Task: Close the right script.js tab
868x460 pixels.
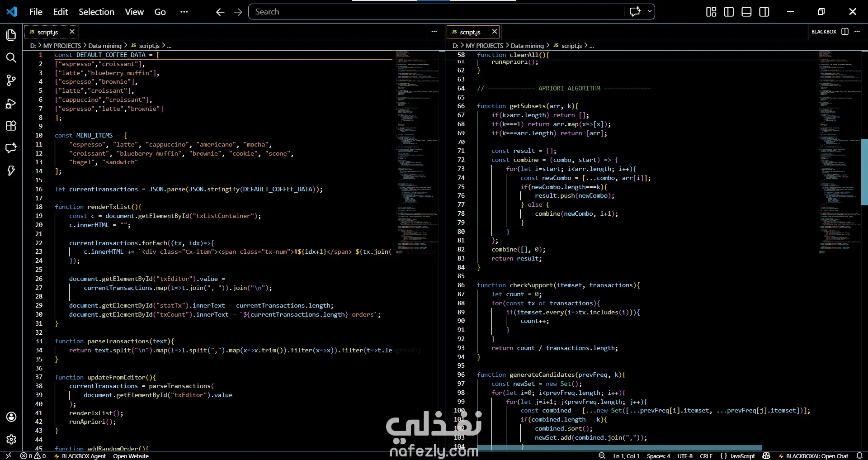Action: pos(494,32)
